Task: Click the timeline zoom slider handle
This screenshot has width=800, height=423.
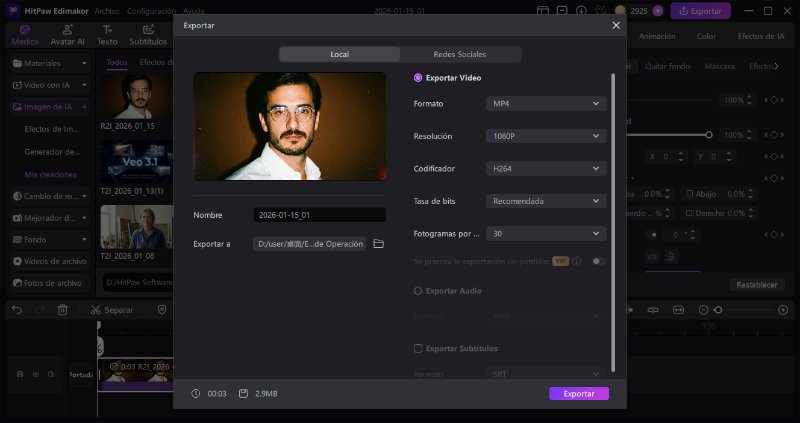Action: [717, 310]
